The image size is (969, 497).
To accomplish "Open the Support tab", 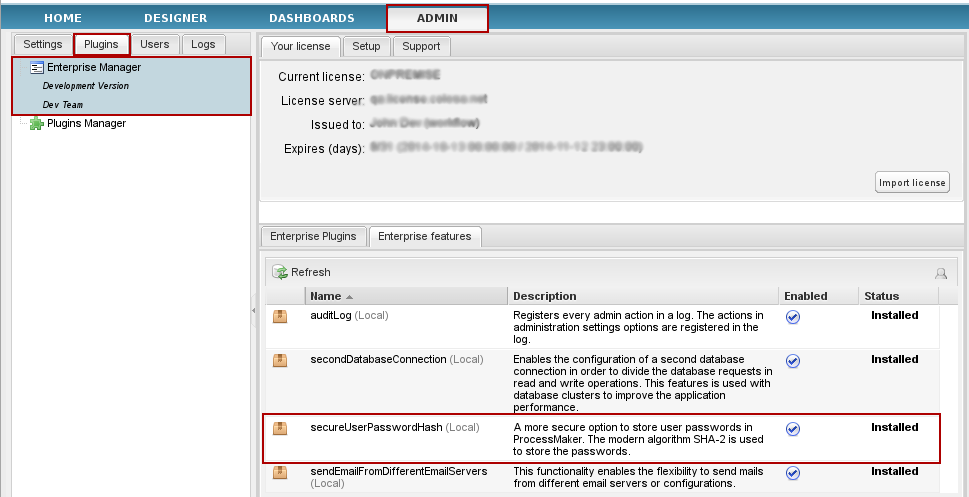I will pyautogui.click(x=421, y=46).
